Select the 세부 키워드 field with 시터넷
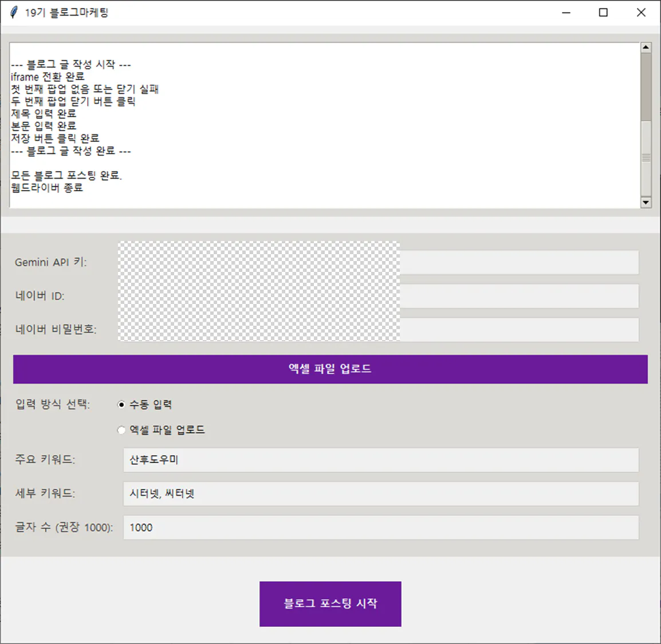Screen dimensions: 661x644 [381, 493]
